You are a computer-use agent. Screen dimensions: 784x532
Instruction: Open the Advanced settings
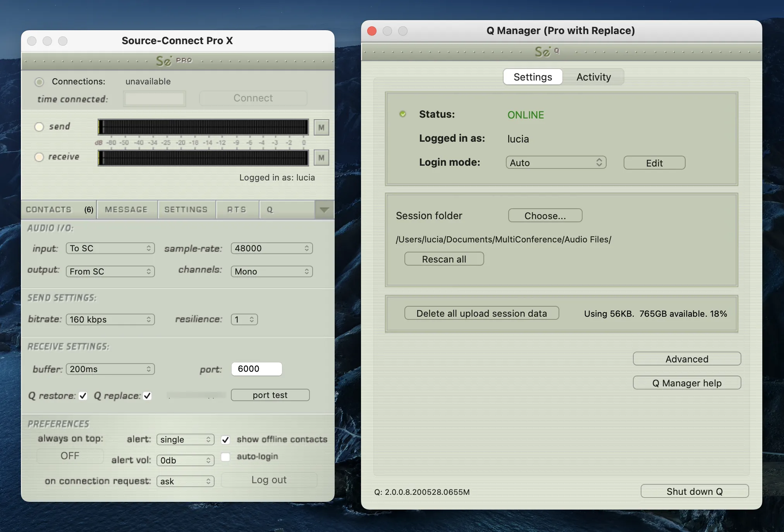pyautogui.click(x=687, y=359)
